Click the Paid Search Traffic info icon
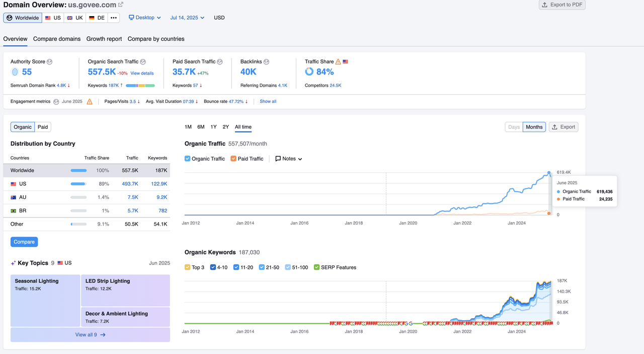 (x=220, y=62)
